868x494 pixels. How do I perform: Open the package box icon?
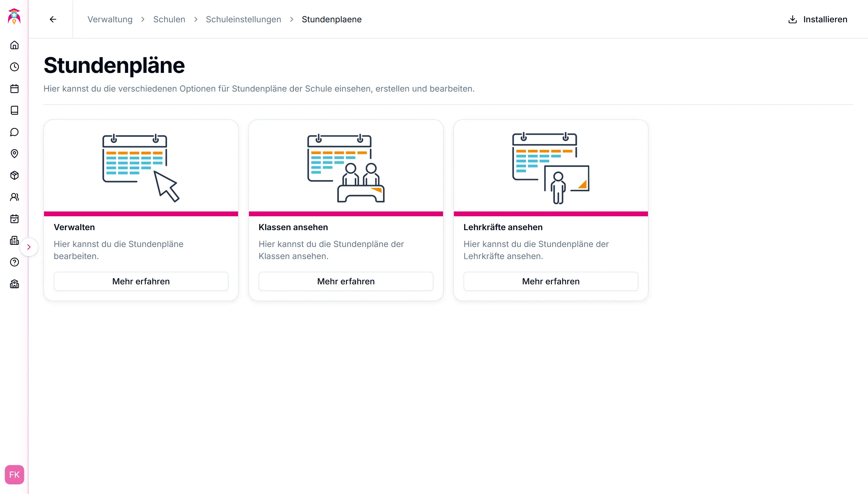(x=14, y=175)
